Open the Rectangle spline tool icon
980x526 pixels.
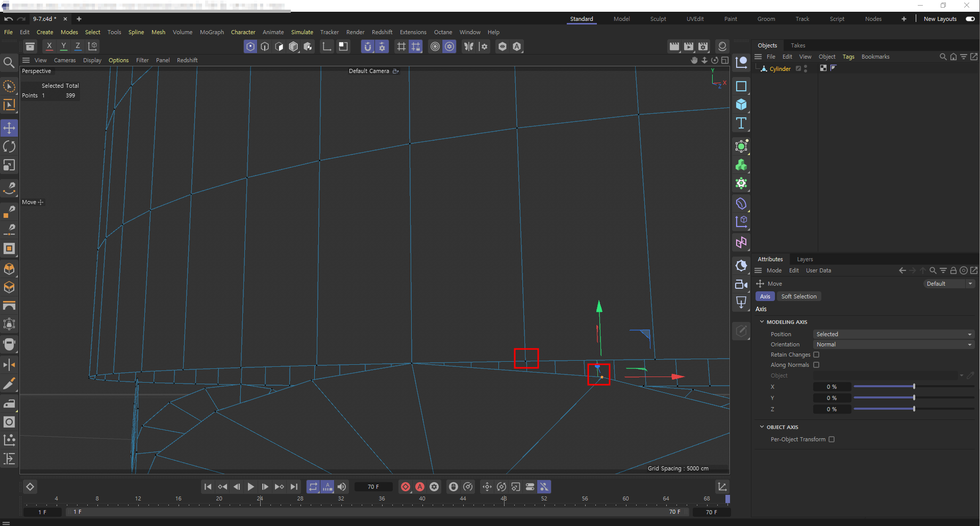[741, 87]
